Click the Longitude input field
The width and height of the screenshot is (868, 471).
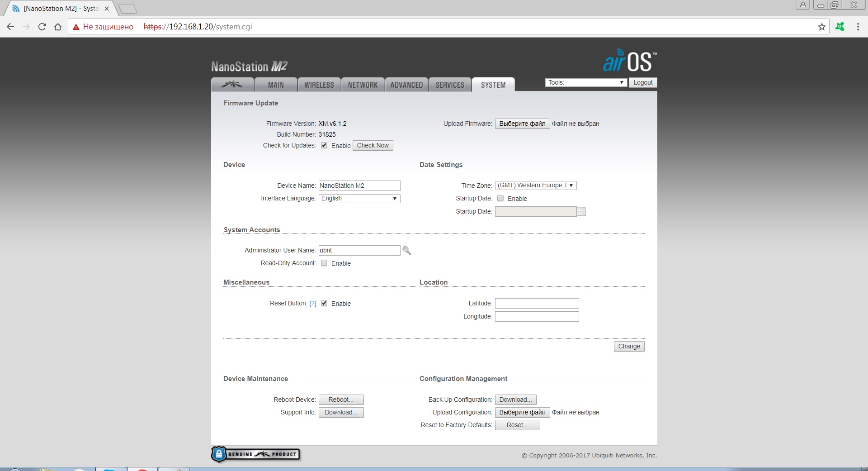[537, 316]
